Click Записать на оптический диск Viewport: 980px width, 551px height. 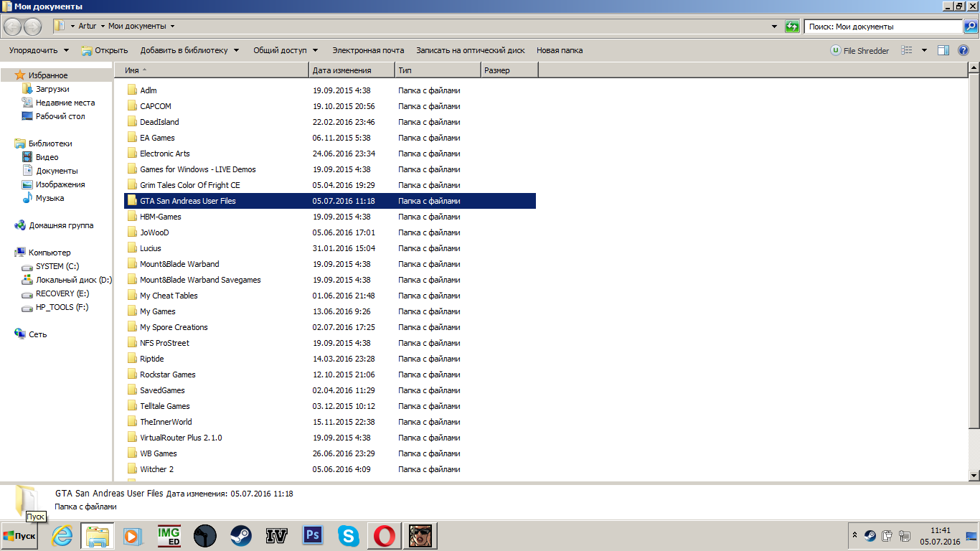pyautogui.click(x=471, y=50)
